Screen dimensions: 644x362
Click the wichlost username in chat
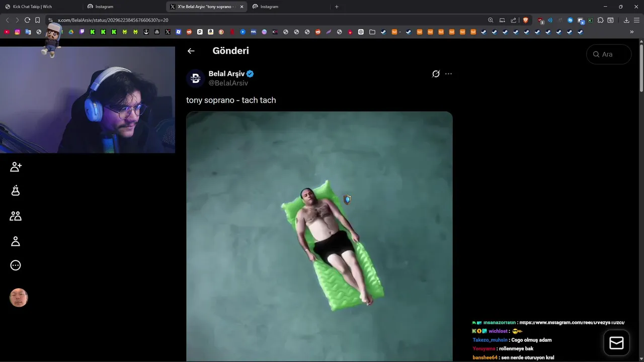pos(498,331)
